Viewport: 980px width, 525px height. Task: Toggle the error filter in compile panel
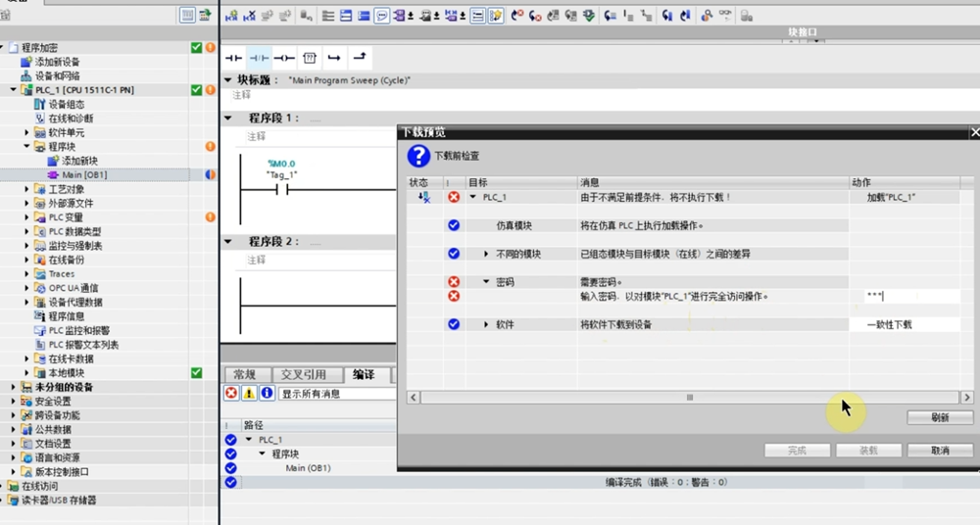231,393
